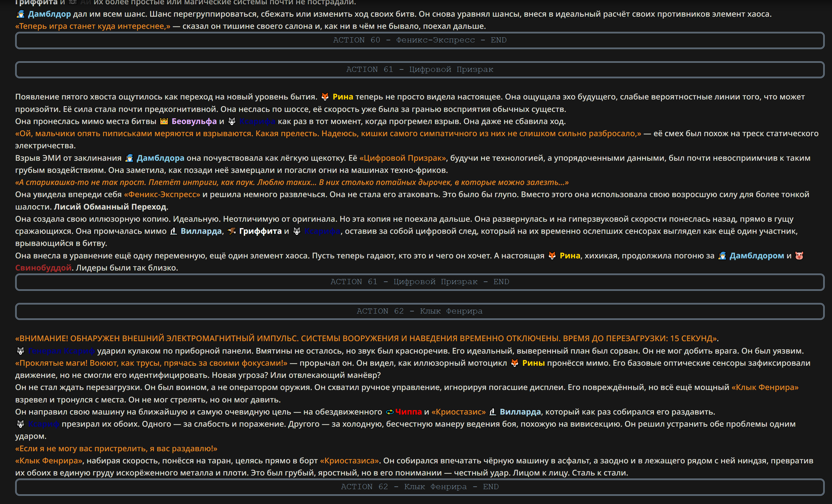The width and height of the screenshot is (832, 504).
Task: Click the yellow name Рина before «теперь не просто видела»
Action: (343, 97)
